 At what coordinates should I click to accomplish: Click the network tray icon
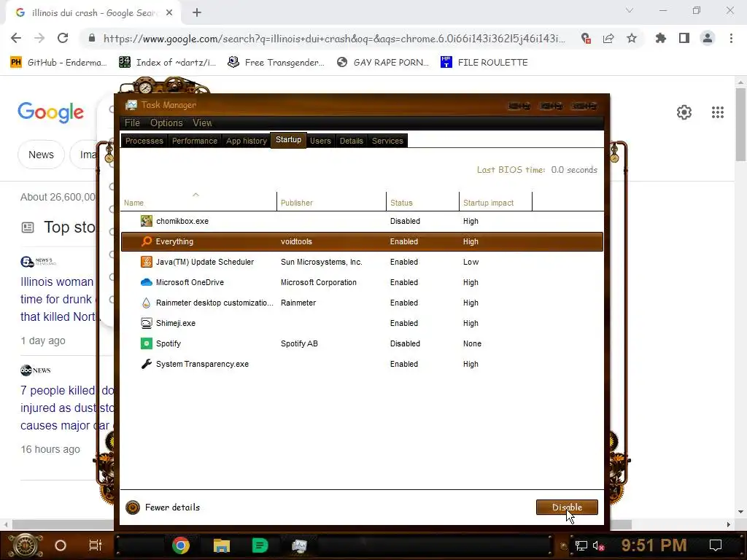pyautogui.click(x=581, y=545)
